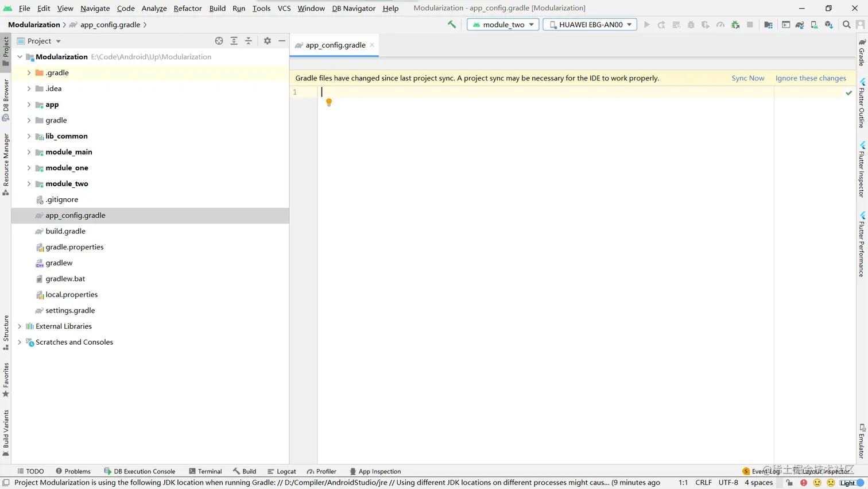
Task: Click Ignore these changes link
Action: (x=811, y=78)
